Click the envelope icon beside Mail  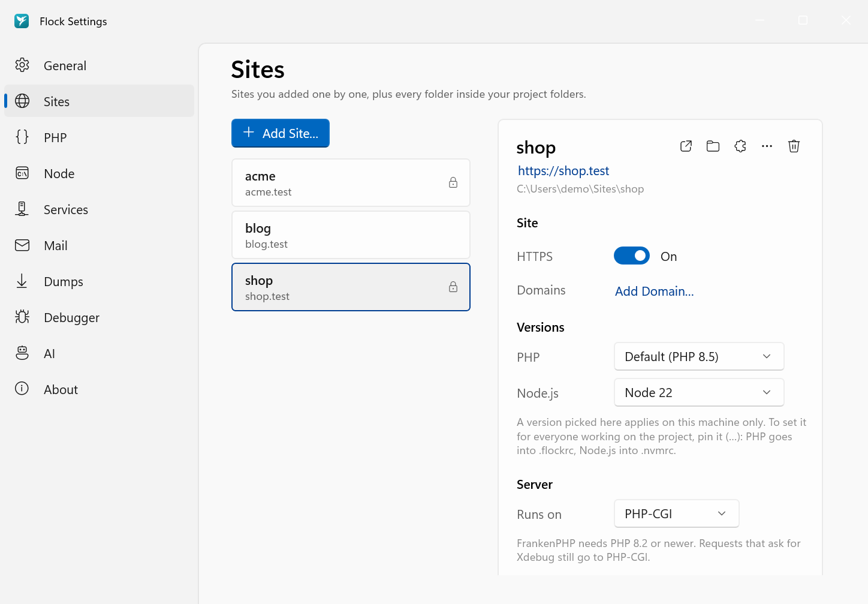tap(22, 245)
